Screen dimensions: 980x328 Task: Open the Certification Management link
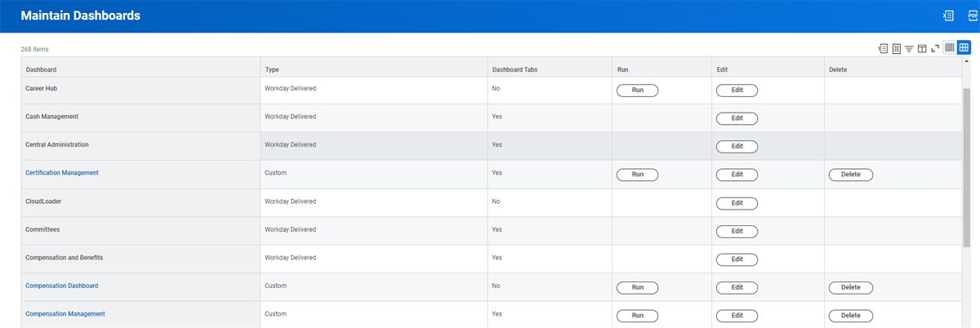pyautogui.click(x=62, y=173)
